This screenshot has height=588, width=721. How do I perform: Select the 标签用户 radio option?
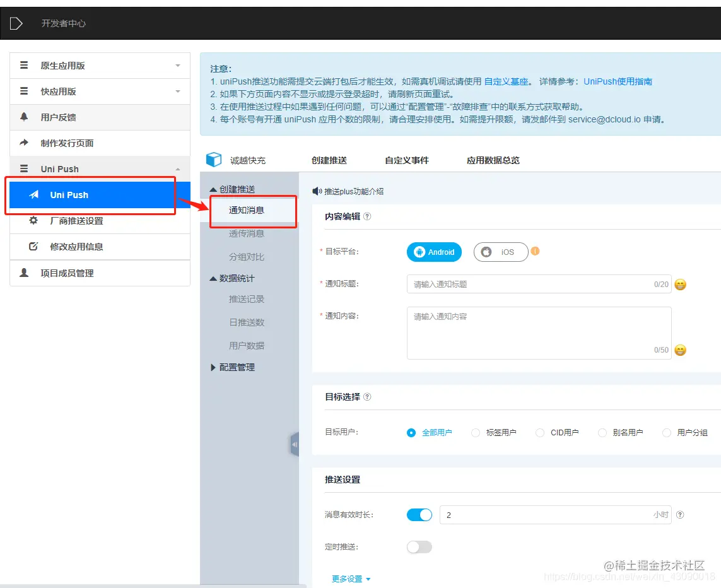(x=476, y=433)
